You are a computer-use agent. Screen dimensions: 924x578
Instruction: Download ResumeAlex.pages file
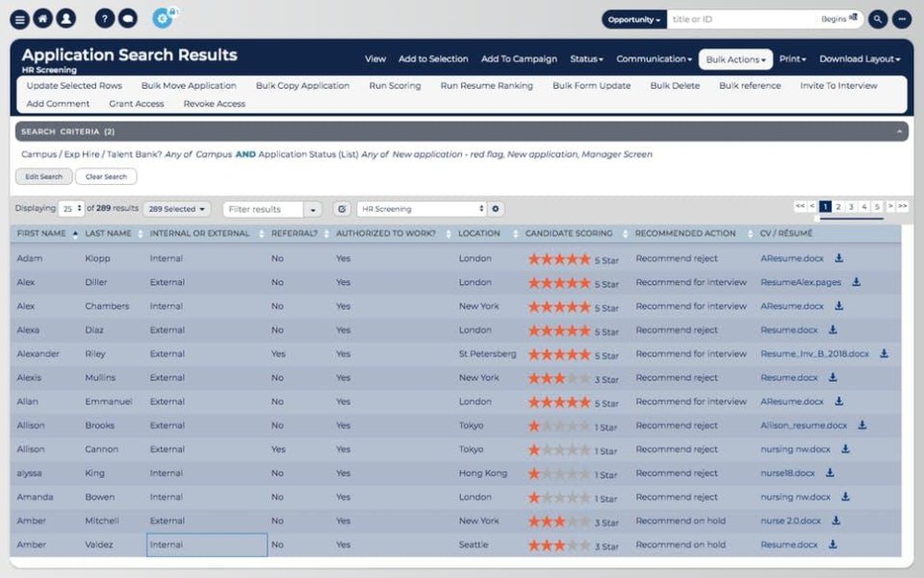(x=857, y=282)
